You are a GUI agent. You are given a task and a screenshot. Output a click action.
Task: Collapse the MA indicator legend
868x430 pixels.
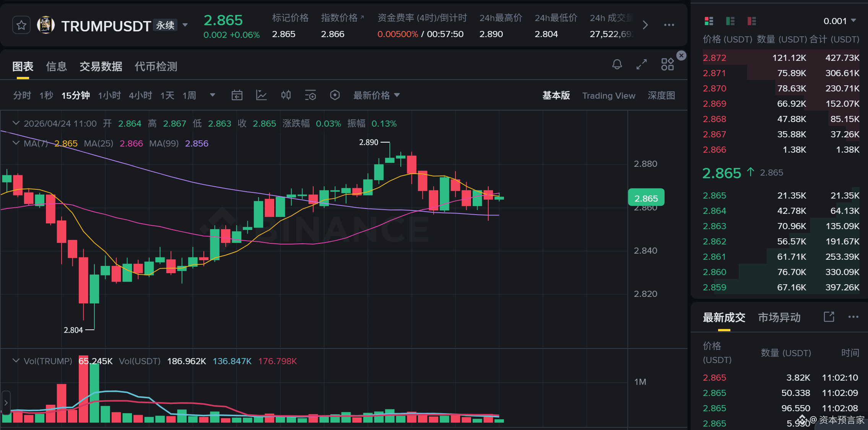point(16,143)
